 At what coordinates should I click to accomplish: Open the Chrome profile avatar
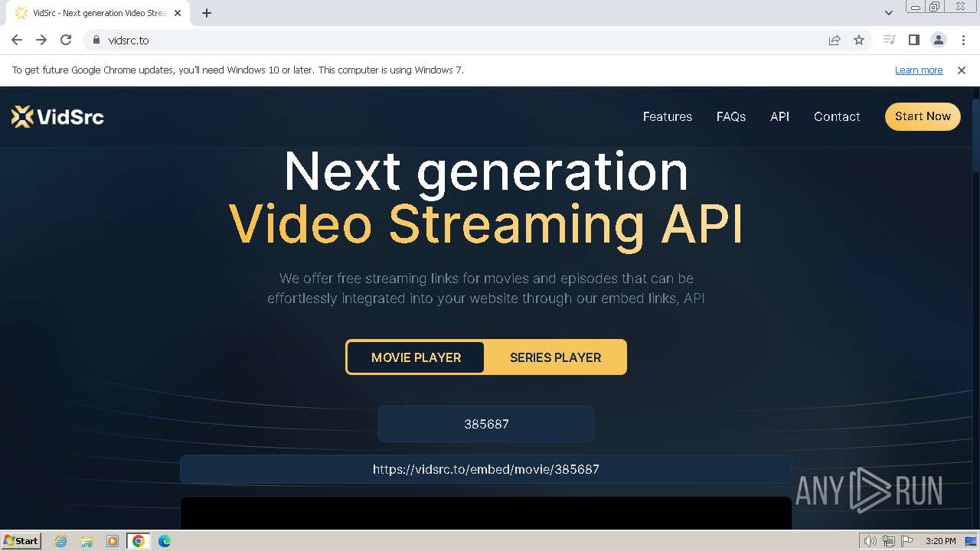pyautogui.click(x=938, y=40)
